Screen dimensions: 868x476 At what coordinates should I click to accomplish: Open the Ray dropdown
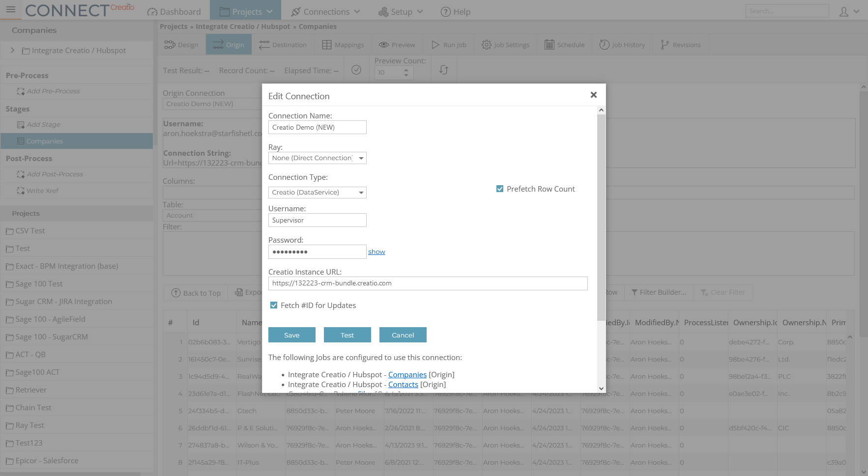[x=362, y=158]
